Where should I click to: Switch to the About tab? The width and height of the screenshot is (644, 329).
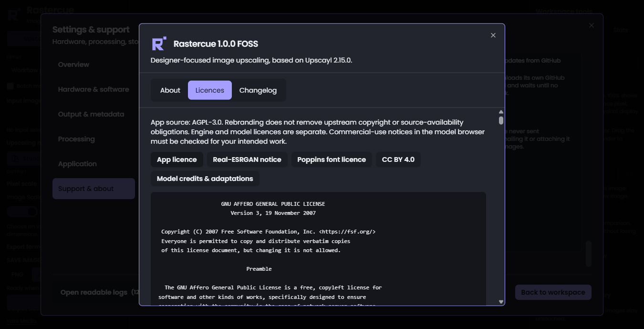170,90
